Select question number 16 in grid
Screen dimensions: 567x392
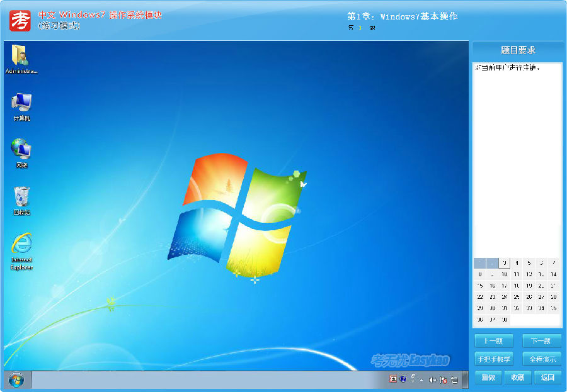pyautogui.click(x=492, y=286)
